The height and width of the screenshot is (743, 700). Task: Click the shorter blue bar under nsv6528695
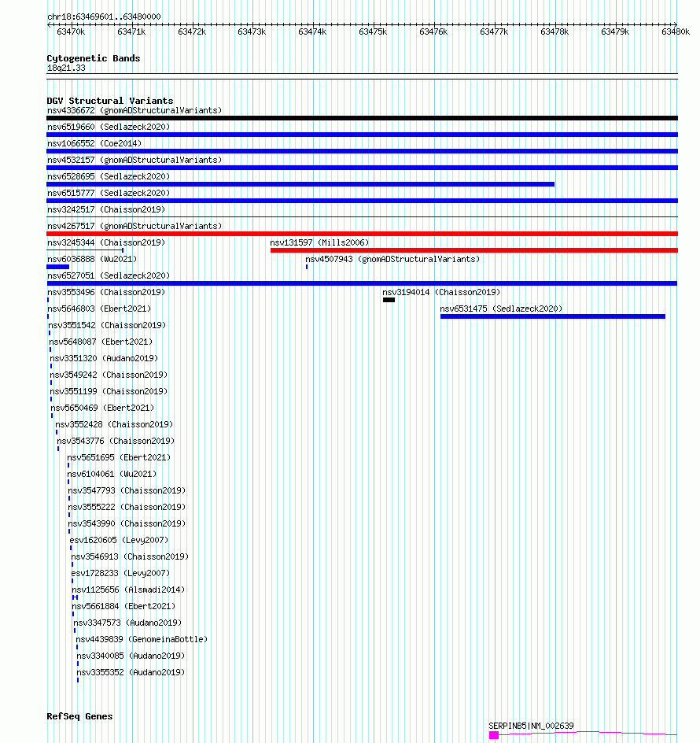pos(300,184)
